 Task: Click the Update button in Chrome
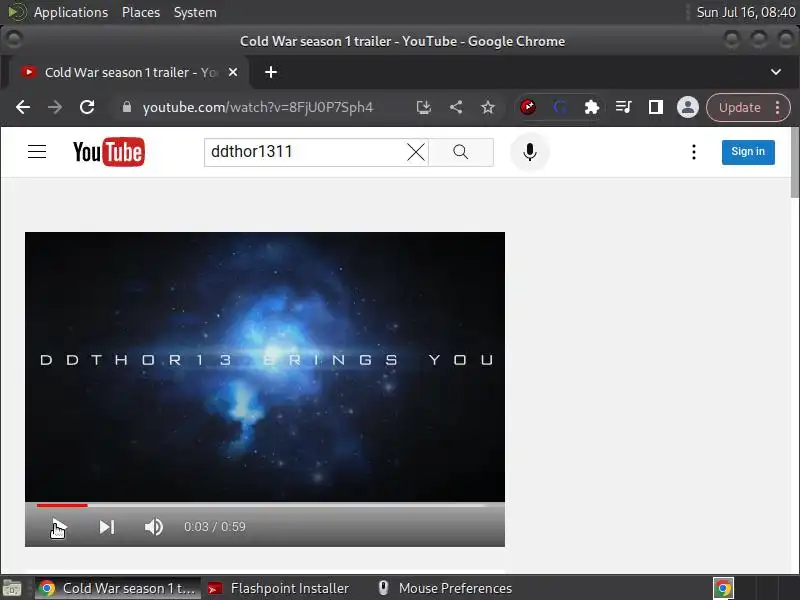click(x=739, y=108)
